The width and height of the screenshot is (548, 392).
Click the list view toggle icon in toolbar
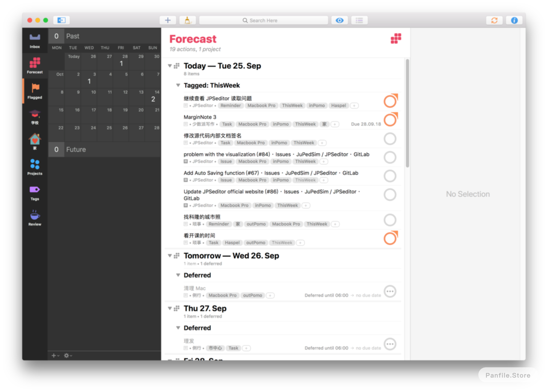[x=360, y=20]
